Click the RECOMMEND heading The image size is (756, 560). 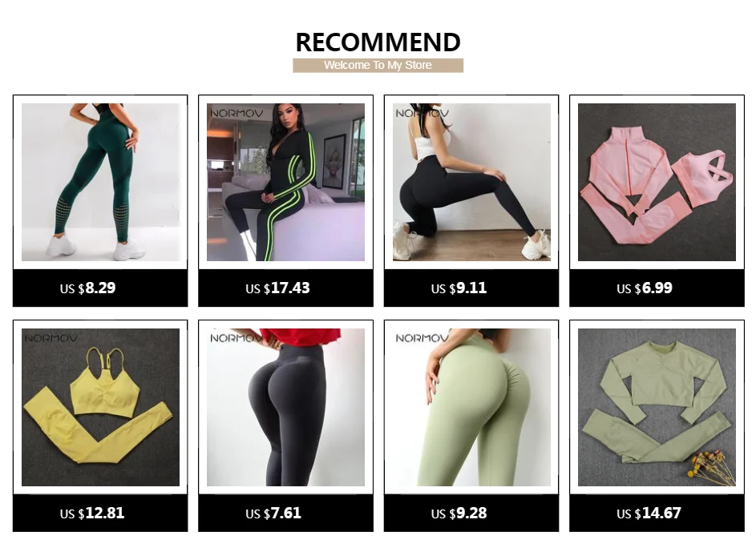pyautogui.click(x=378, y=42)
